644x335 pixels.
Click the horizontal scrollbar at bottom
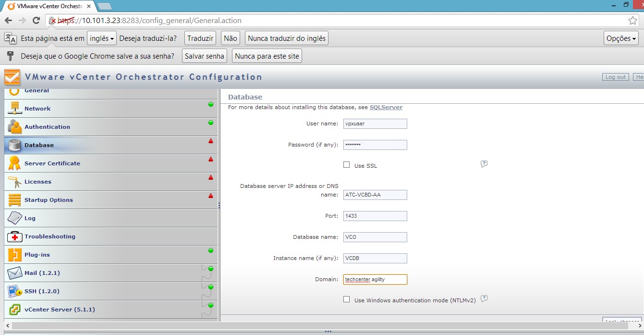pyautogui.click(x=322, y=326)
